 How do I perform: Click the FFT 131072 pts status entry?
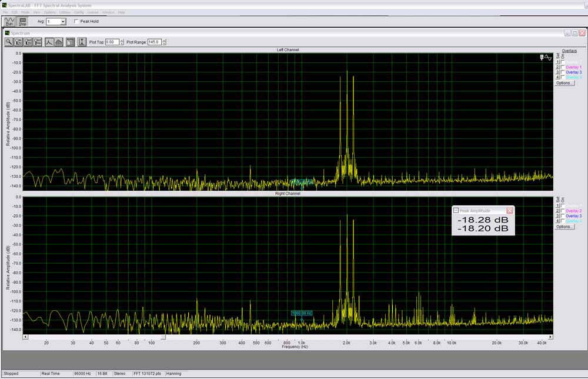tap(148, 373)
